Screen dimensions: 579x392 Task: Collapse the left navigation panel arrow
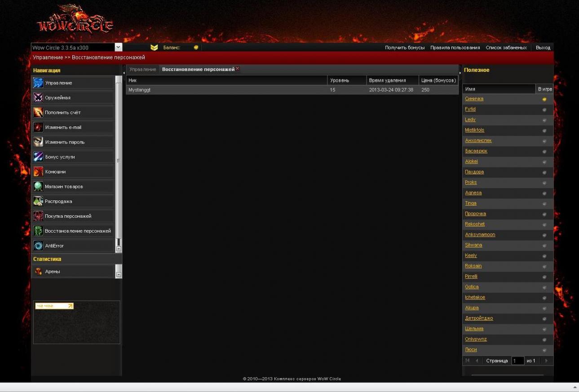124,72
